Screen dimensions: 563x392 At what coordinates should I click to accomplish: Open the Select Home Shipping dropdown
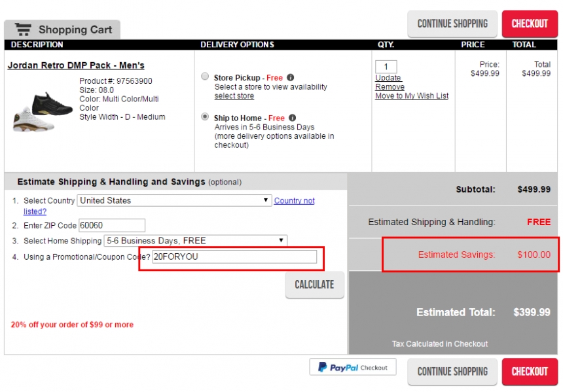coord(195,241)
